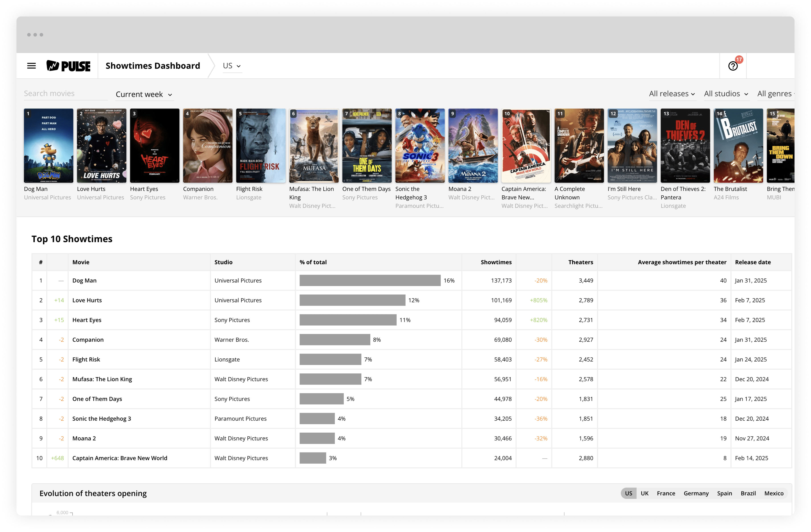Select the Spain region tab
This screenshot has height=532, width=811.
[724, 493]
